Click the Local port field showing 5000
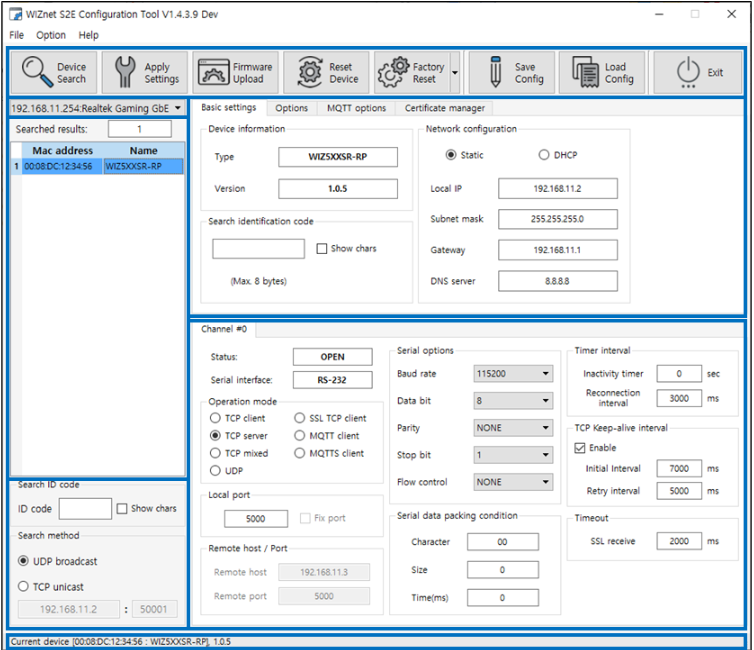This screenshot has width=754, height=650. (256, 518)
